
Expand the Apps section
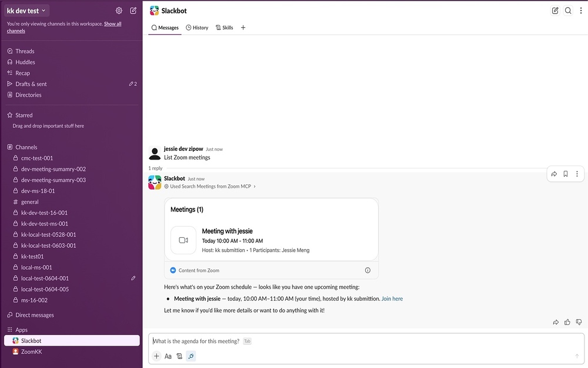pyautogui.click(x=21, y=330)
